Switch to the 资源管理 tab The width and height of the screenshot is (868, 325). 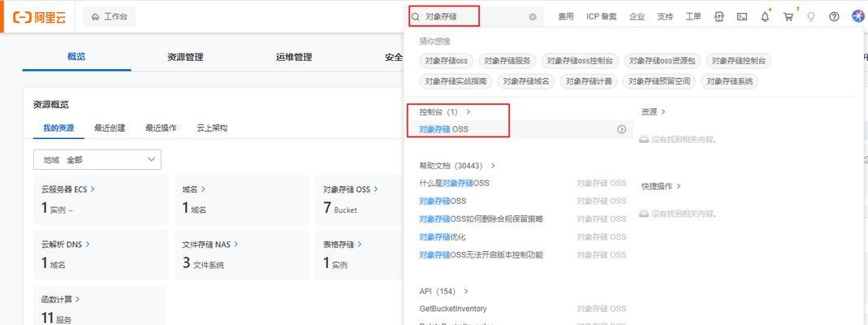click(185, 57)
